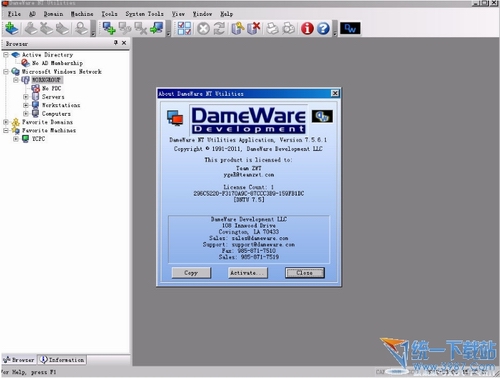This screenshot has width=500, height=378.
Task: Collapse the WORKGROUP node
Action: [16, 80]
